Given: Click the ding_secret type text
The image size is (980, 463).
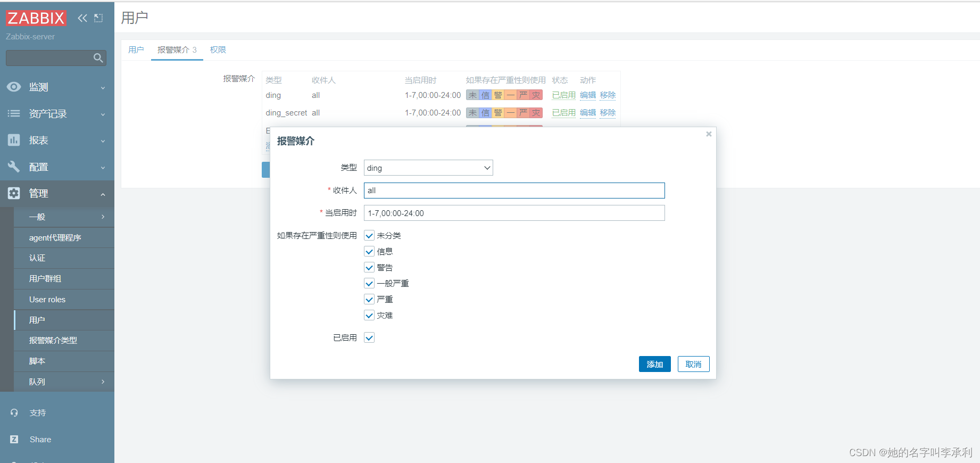Looking at the screenshot, I should pyautogui.click(x=286, y=113).
